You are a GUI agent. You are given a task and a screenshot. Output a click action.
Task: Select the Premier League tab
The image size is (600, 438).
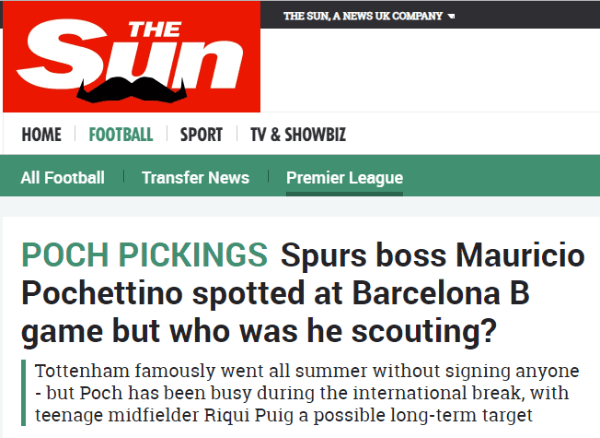coord(344,178)
